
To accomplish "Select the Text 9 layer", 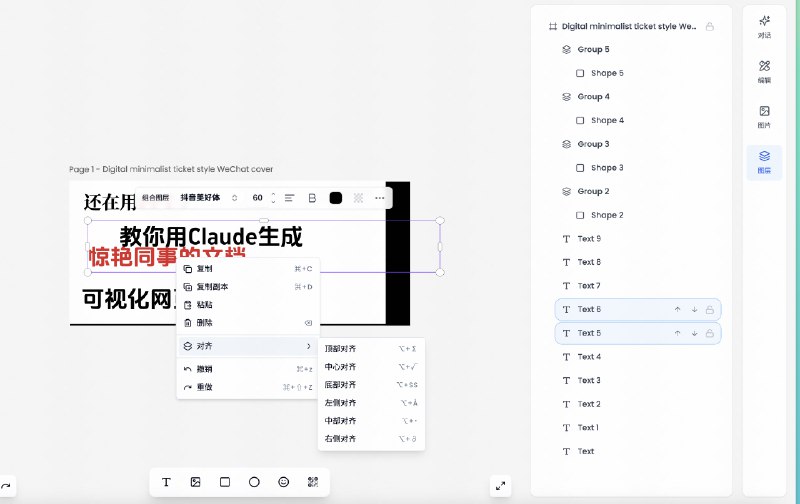I will [638, 239].
